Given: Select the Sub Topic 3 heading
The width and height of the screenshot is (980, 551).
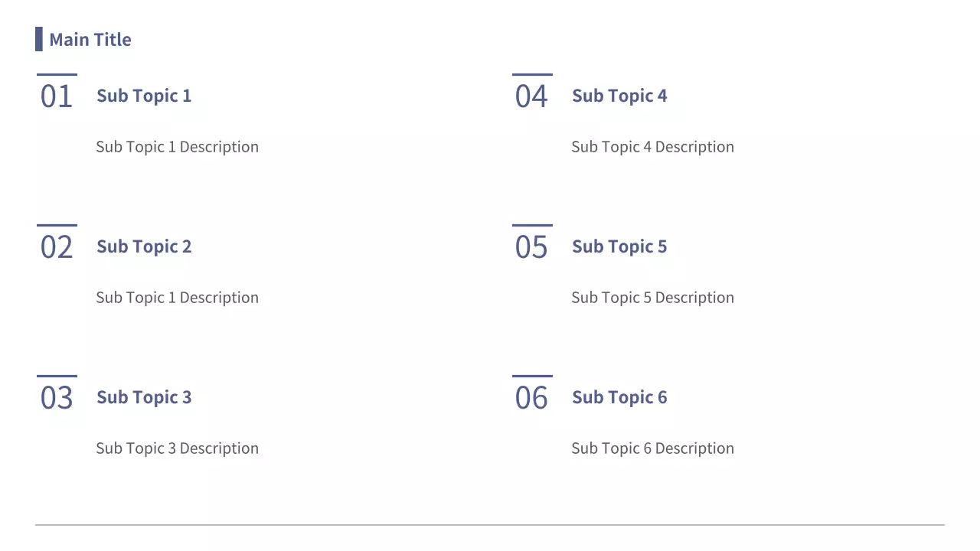Looking at the screenshot, I should [x=144, y=397].
